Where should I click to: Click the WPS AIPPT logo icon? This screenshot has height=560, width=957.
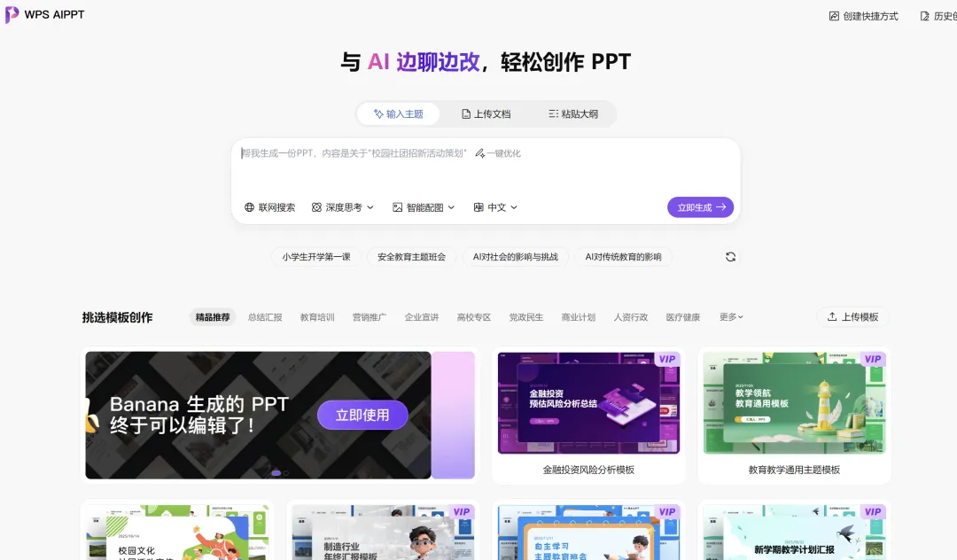12,15
